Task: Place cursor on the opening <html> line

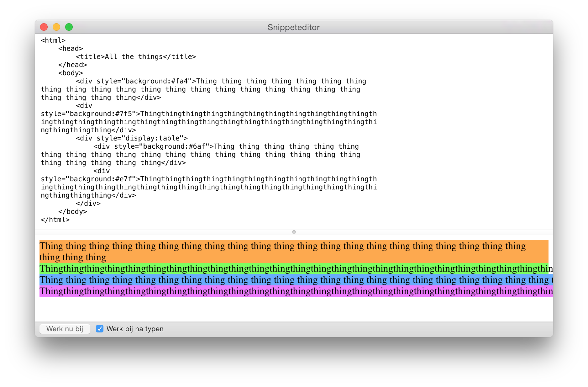Action: 53,40
